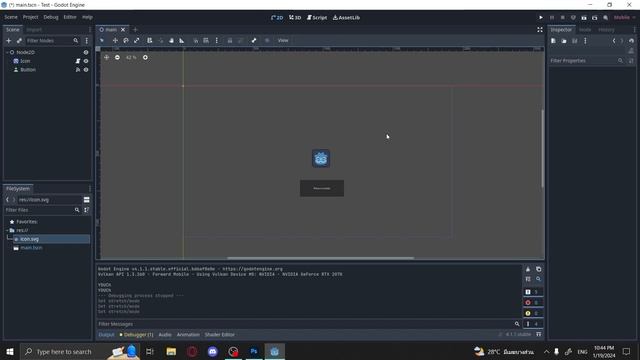Select the Select Mode arrow tool

pos(102,40)
